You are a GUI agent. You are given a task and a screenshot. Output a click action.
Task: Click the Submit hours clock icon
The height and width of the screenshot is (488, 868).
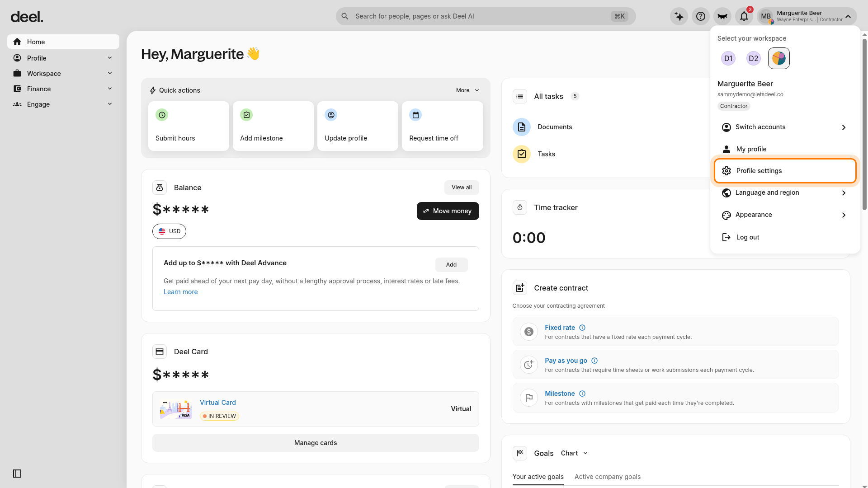pyautogui.click(x=162, y=115)
